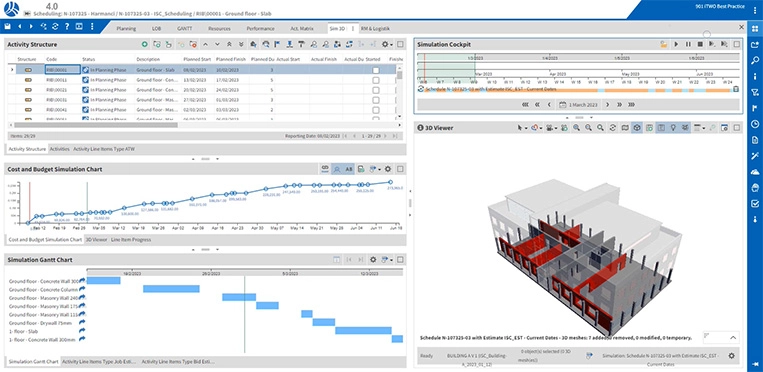The height and width of the screenshot is (372, 763).
Task: Click the gear icon in Simulation Gantt Chart header
Action: (373, 260)
